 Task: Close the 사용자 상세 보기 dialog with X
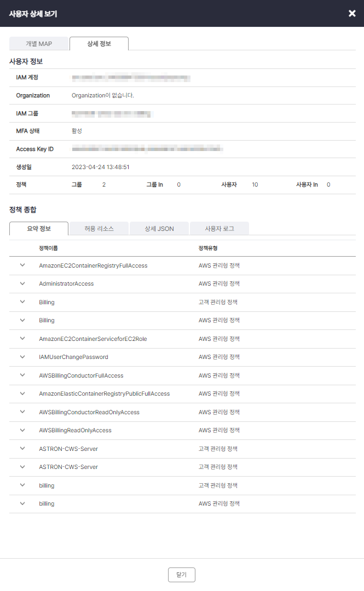[x=352, y=13]
